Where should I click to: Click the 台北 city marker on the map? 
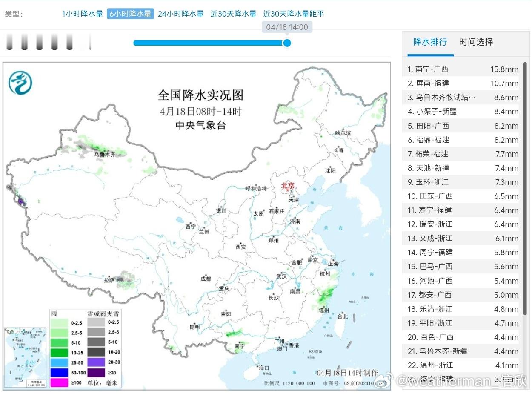click(x=343, y=317)
